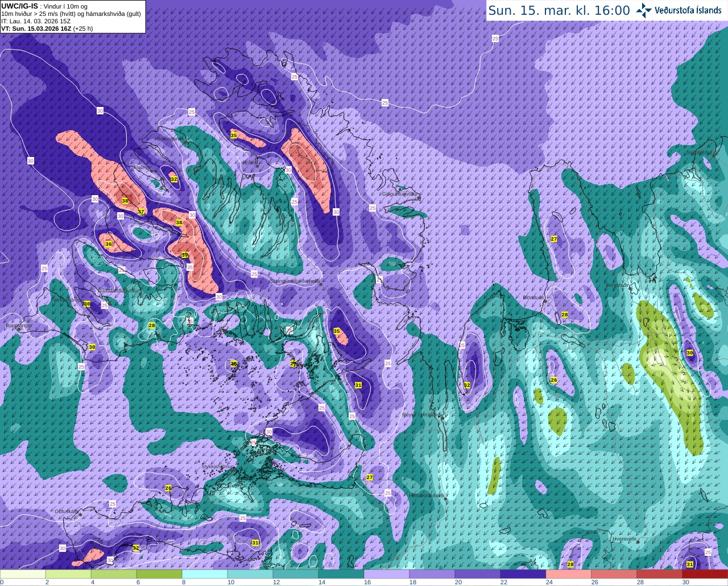Select the 'Sun. 15. mar. kl. 16:00' timestamp
The image size is (728, 586).
point(559,10)
